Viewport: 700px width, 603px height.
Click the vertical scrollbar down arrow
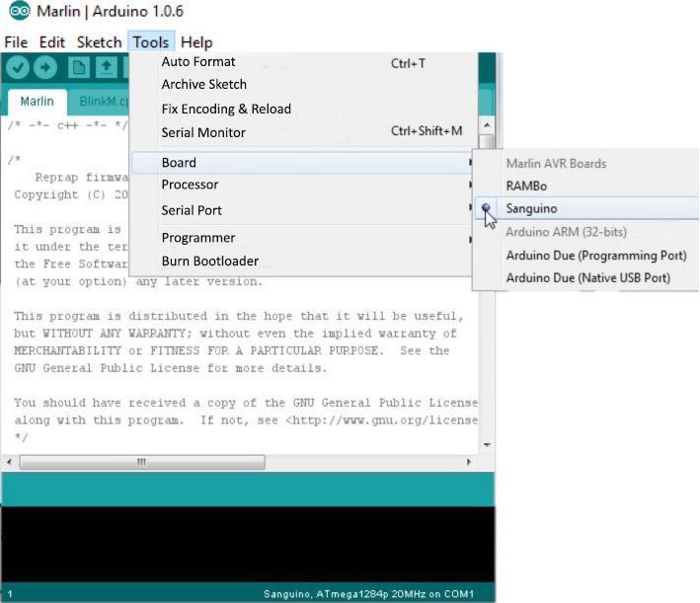486,445
